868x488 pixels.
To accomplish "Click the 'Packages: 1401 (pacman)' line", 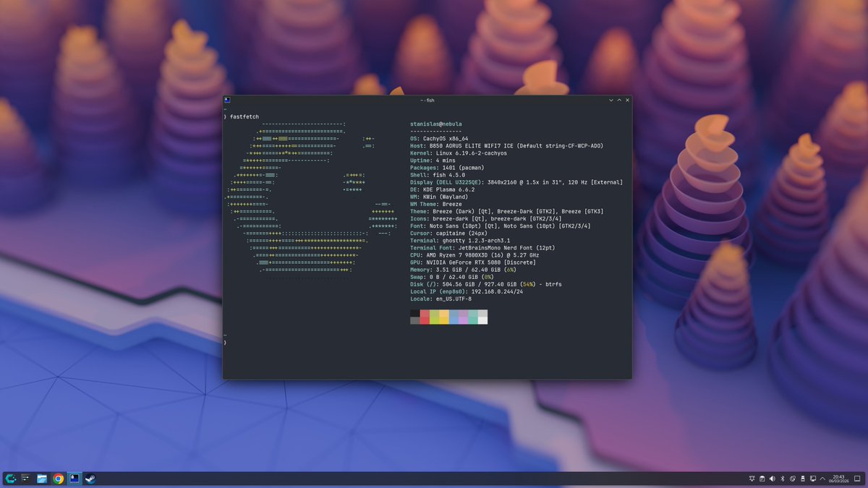I will [448, 168].
